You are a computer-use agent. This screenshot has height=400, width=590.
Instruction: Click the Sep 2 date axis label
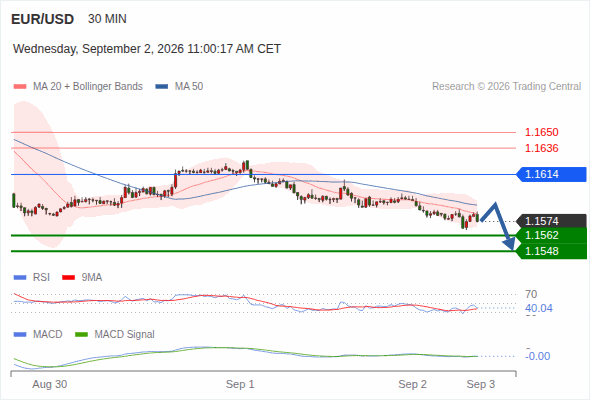(413, 384)
